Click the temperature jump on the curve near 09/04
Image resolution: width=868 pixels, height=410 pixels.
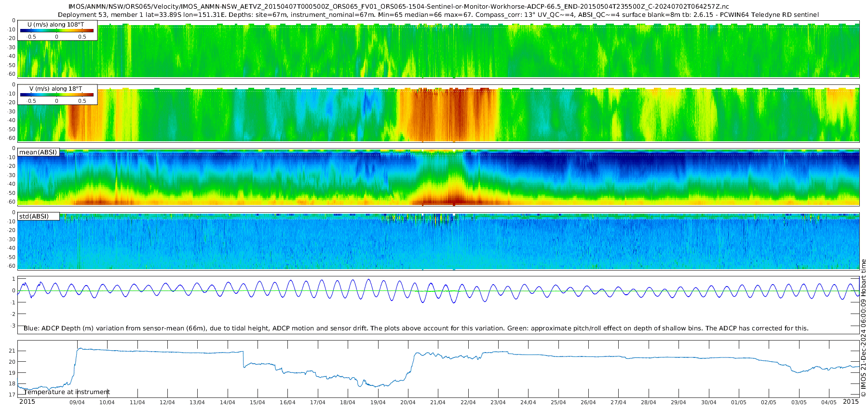(76, 362)
